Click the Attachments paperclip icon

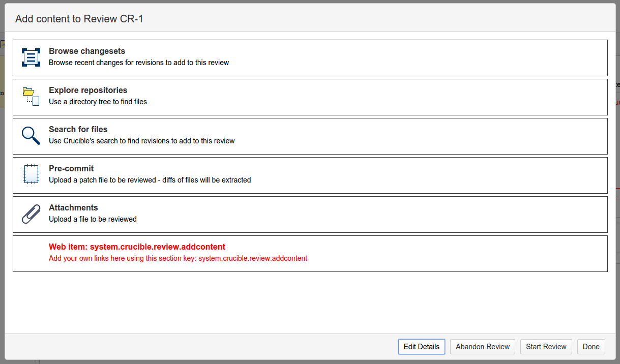click(x=31, y=214)
